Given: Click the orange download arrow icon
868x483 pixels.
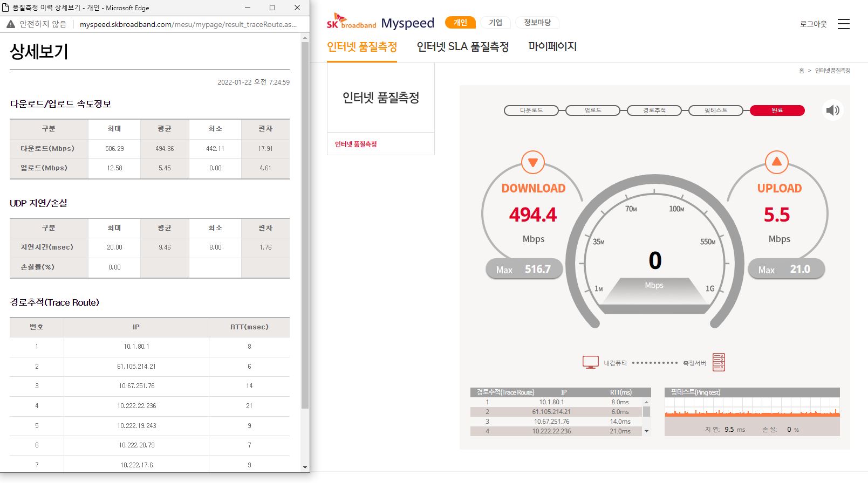Looking at the screenshot, I should (x=532, y=162).
